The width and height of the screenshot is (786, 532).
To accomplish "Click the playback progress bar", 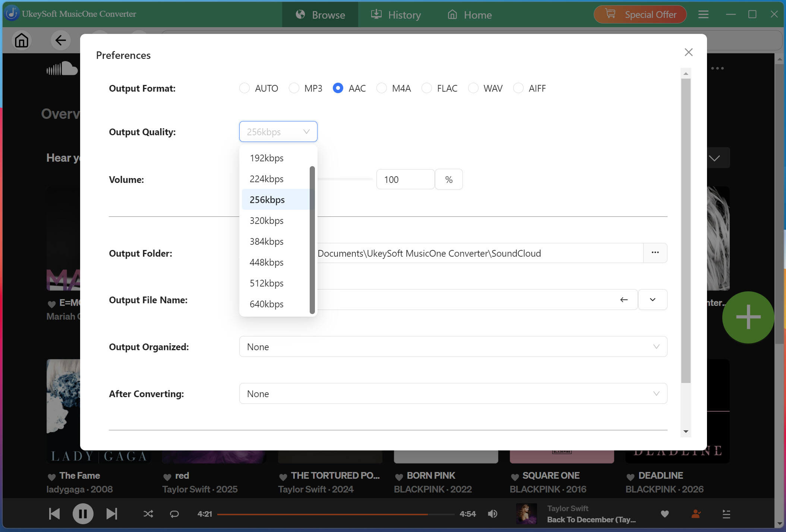I will (335, 514).
